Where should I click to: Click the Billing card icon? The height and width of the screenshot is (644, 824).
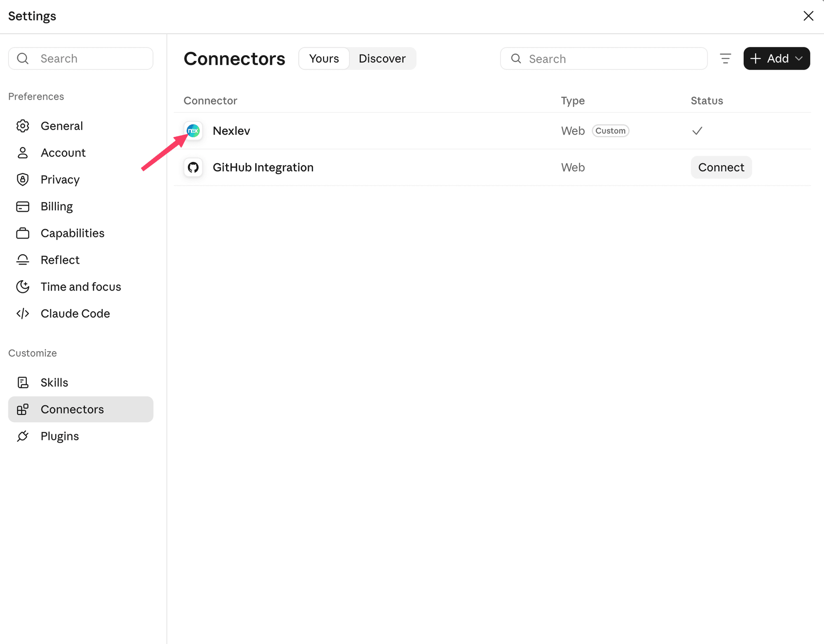(23, 206)
